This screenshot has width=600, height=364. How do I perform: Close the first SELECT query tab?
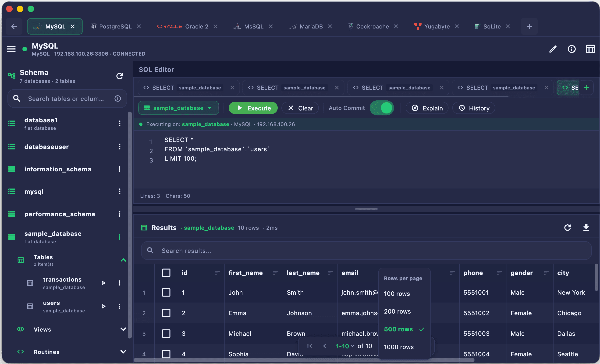click(x=232, y=88)
